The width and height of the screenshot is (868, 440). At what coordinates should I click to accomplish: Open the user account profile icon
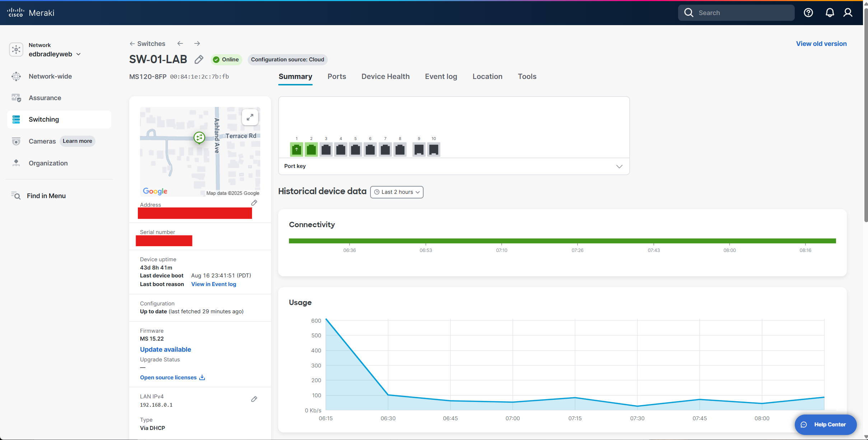coord(848,13)
